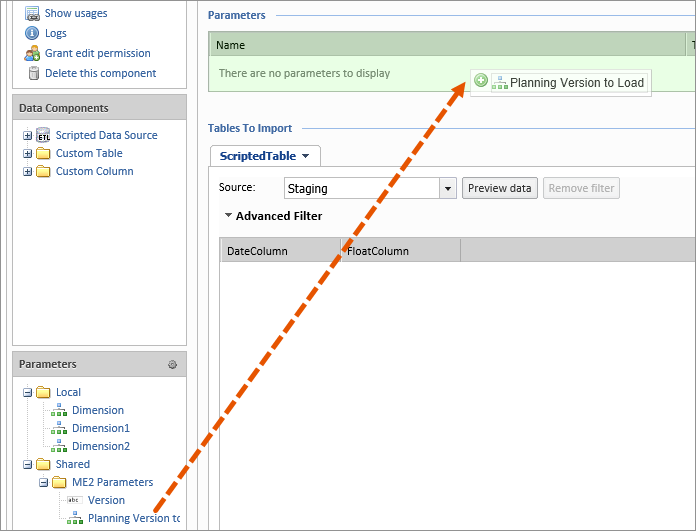Viewport: 696px width, 531px height.
Task: Open the Source dropdown showing Staging
Action: pos(448,188)
